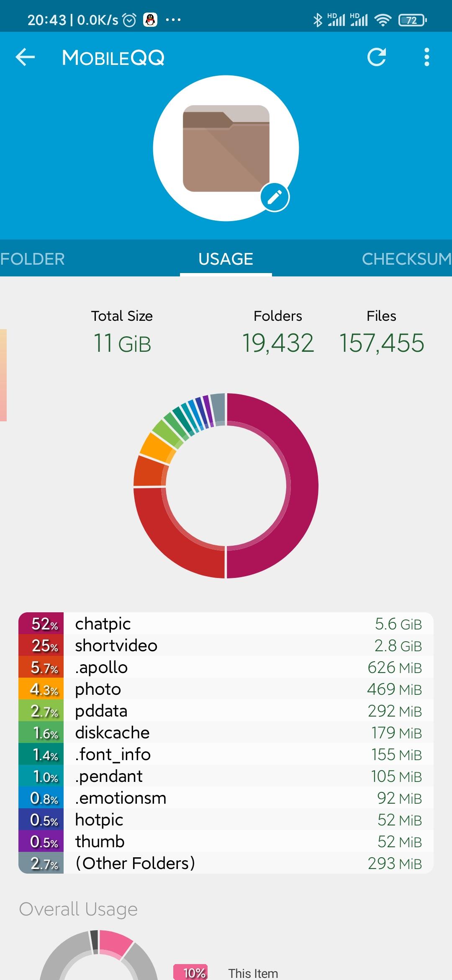Tap the orange 4.3% photo swatch
Screen dimensions: 452x980
pos(41,689)
